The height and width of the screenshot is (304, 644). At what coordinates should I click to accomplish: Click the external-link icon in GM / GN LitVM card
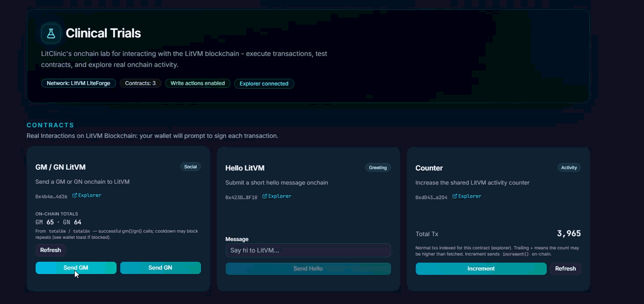coord(75,195)
